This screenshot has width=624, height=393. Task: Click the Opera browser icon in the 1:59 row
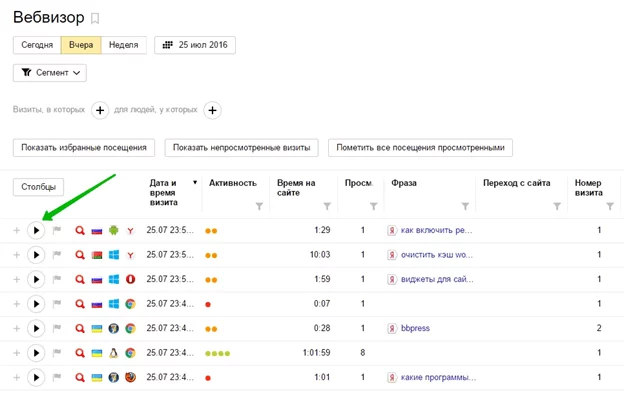click(130, 280)
